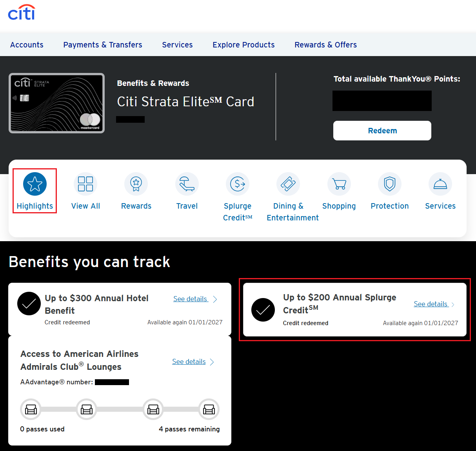
Task: Open the View All grid icon
Action: 85,184
